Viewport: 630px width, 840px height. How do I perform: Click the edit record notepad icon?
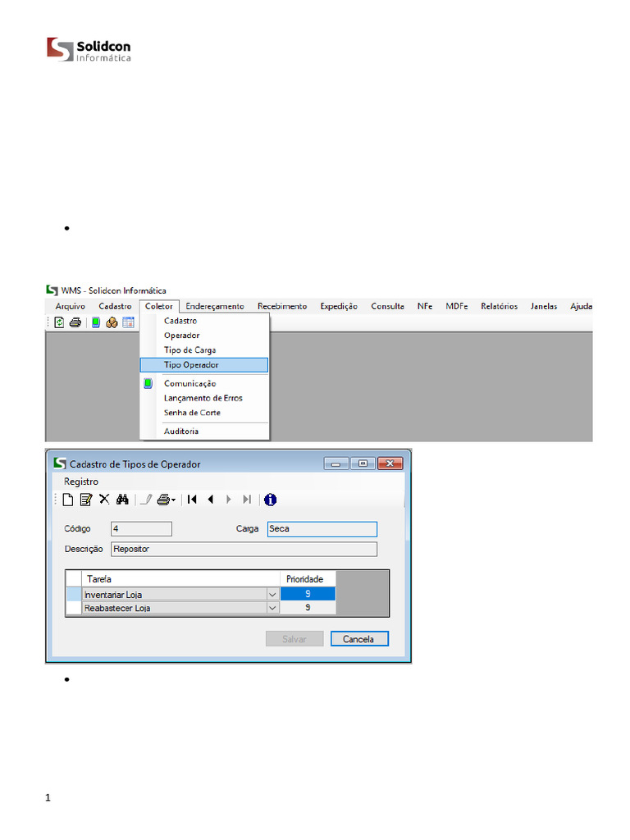85,500
